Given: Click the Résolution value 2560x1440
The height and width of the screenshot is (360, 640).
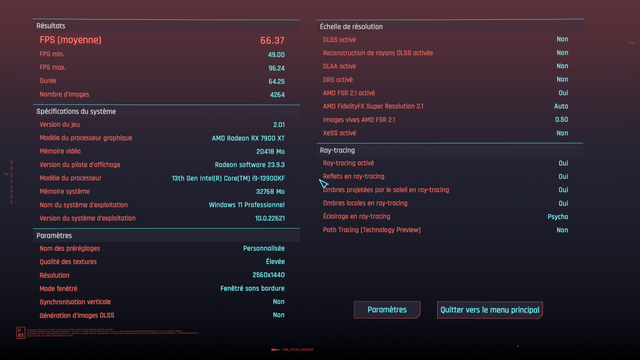Looking at the screenshot, I should click(269, 275).
